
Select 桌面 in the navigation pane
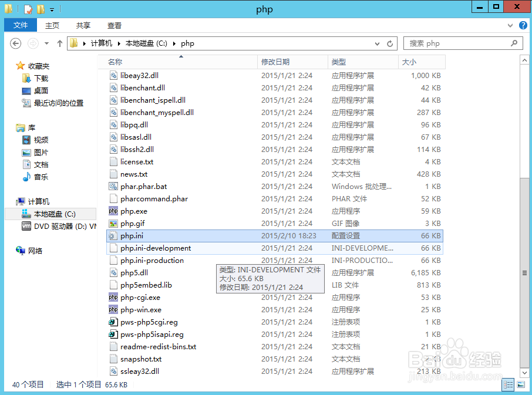(x=41, y=90)
